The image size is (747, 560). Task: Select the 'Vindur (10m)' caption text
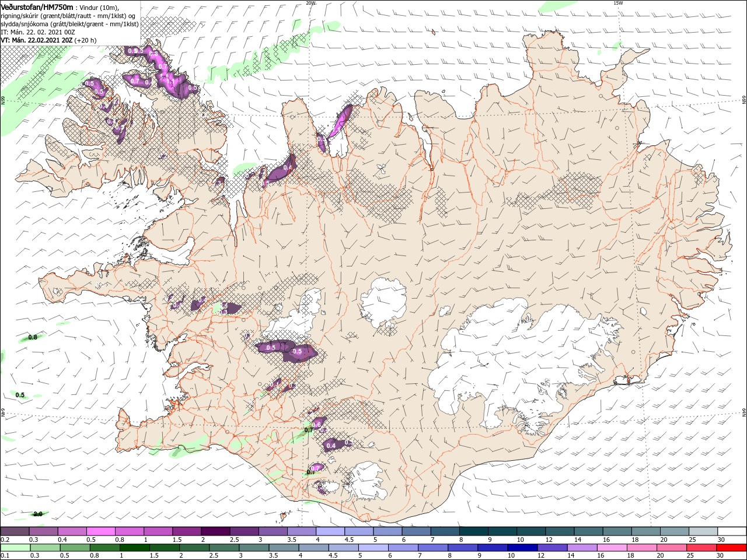pyautogui.click(x=100, y=7)
